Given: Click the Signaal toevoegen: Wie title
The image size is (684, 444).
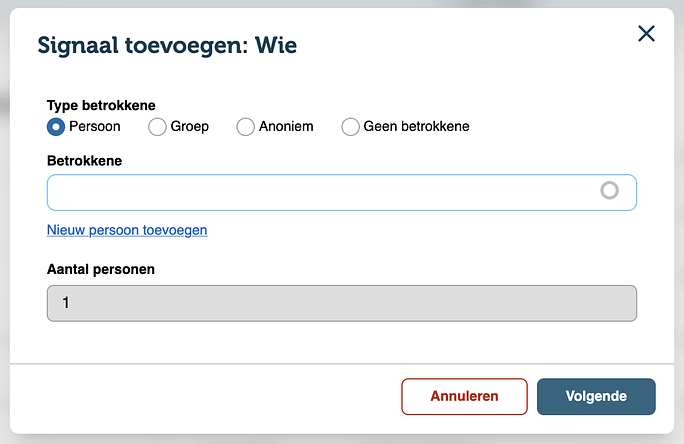Looking at the screenshot, I should point(167,45).
